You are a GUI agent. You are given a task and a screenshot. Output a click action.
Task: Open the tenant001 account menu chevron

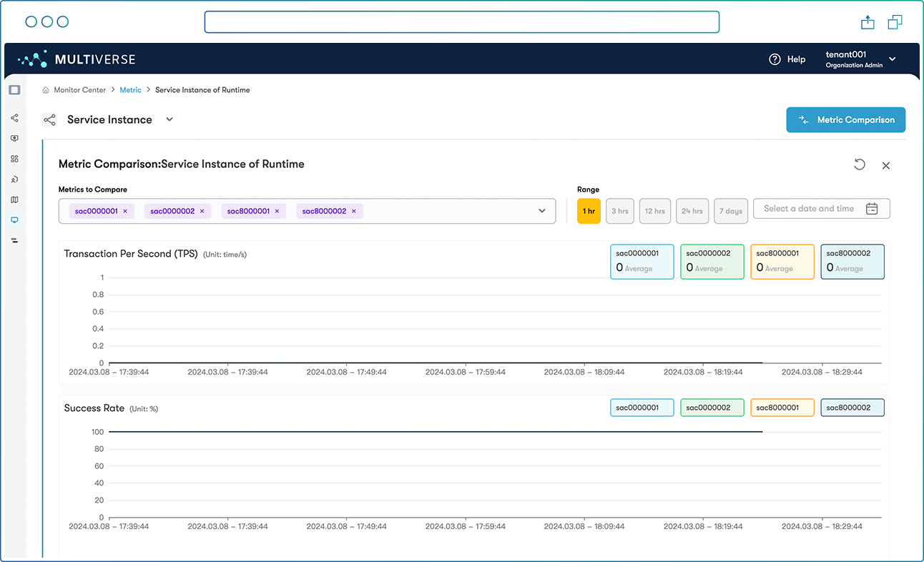pyautogui.click(x=893, y=59)
